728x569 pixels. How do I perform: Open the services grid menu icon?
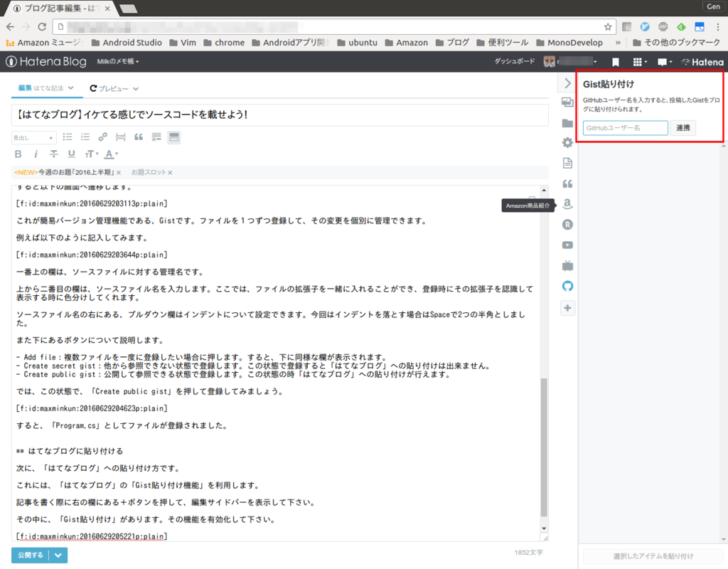pos(640,62)
